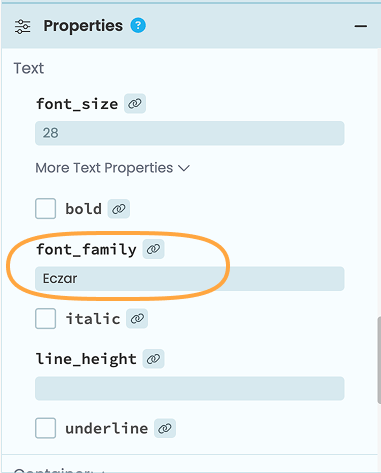The height and width of the screenshot is (473, 381).
Task: Click the bold data binding link icon
Action: pyautogui.click(x=119, y=209)
